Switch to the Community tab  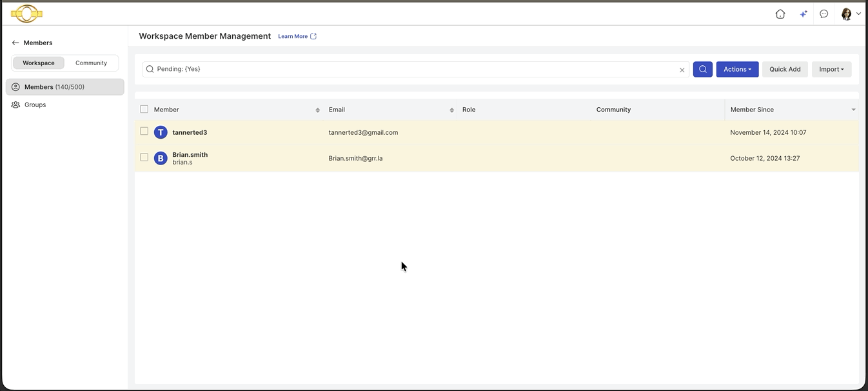click(91, 63)
